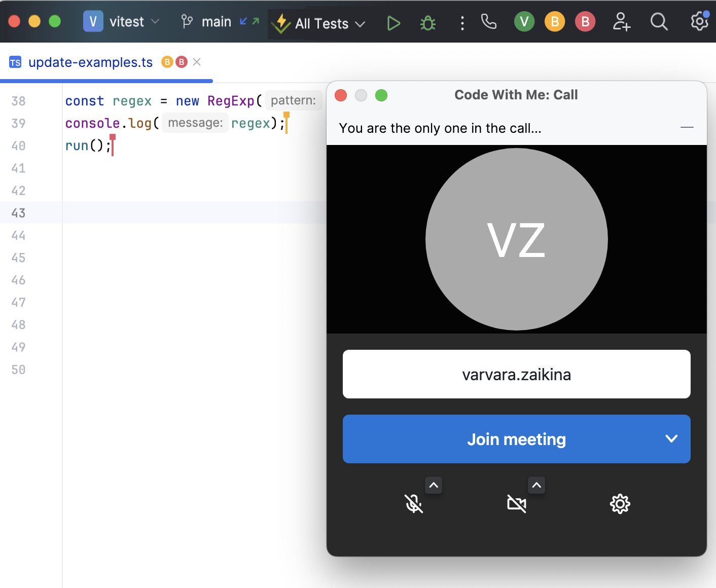Click the more actions three-dot icon

[462, 23]
